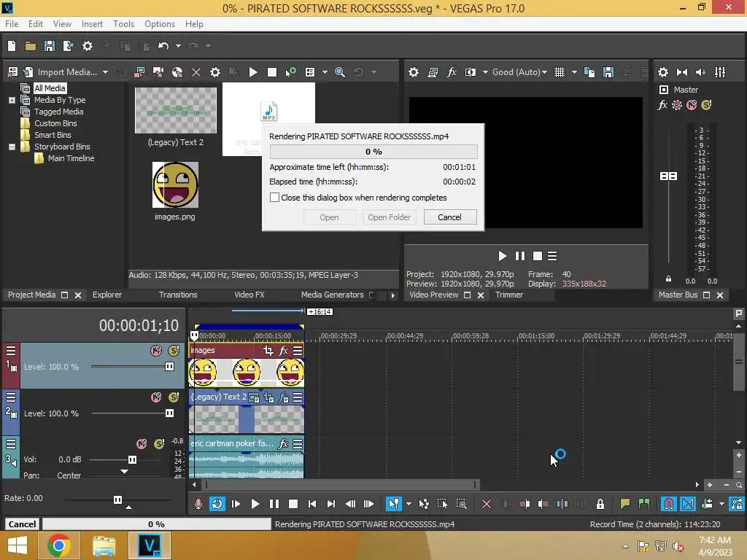747x560 pixels.
Task: Click the timeline horizontal scrollbar
Action: tap(340, 485)
